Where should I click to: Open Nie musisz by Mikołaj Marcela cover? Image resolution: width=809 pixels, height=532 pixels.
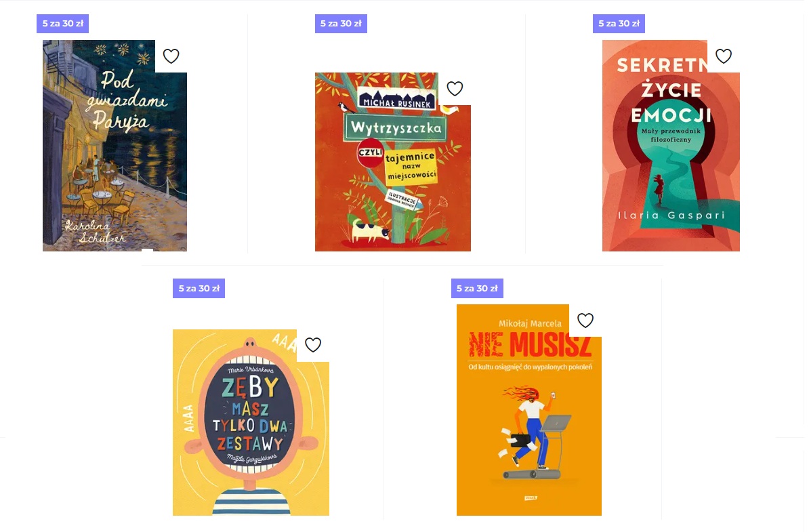pyautogui.click(x=529, y=410)
